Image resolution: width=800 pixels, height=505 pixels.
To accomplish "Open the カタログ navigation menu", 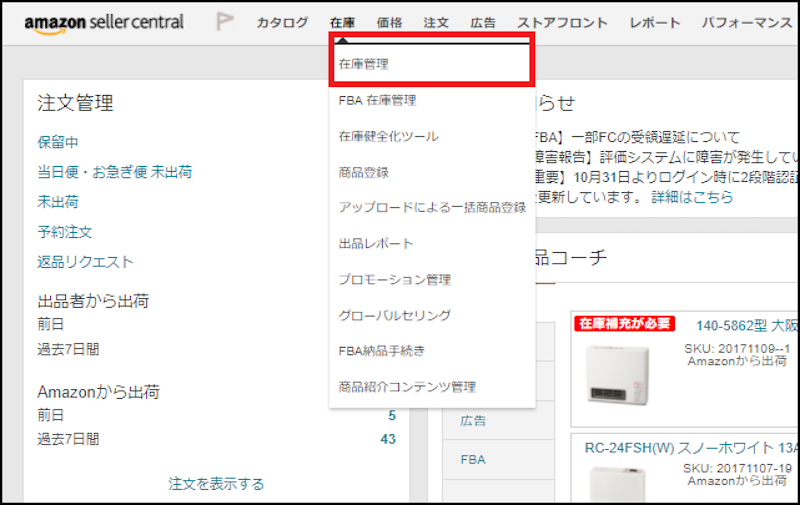I will (x=282, y=23).
